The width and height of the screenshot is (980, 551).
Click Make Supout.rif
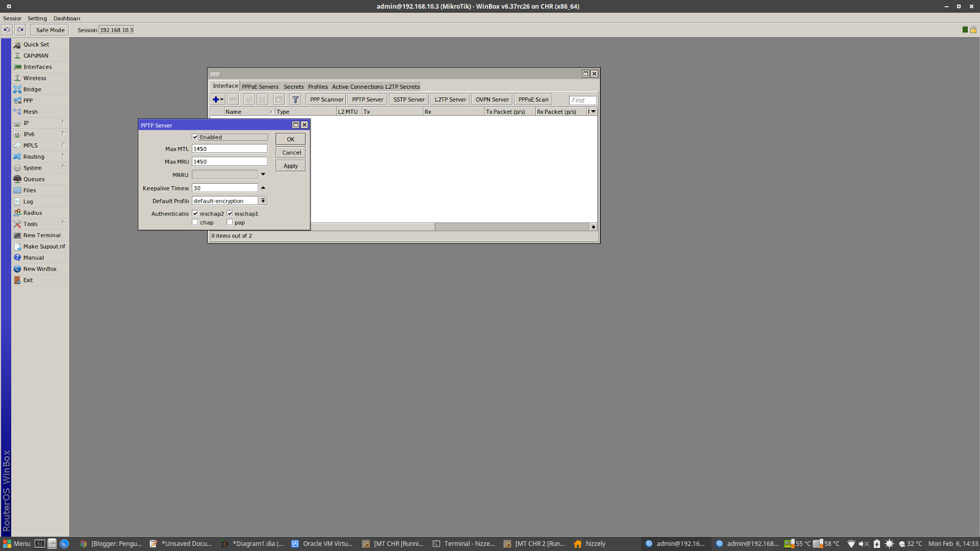(40, 247)
